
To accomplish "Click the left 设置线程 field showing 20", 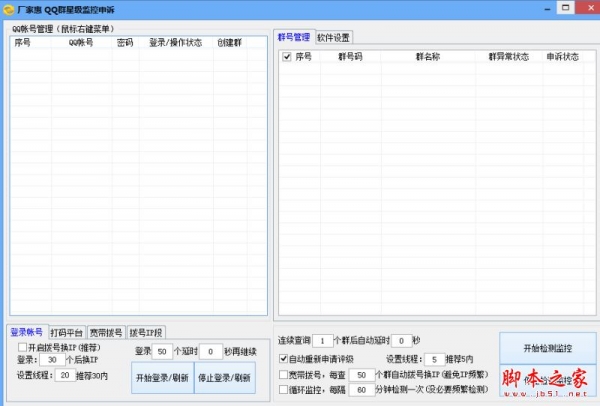I will pos(65,375).
